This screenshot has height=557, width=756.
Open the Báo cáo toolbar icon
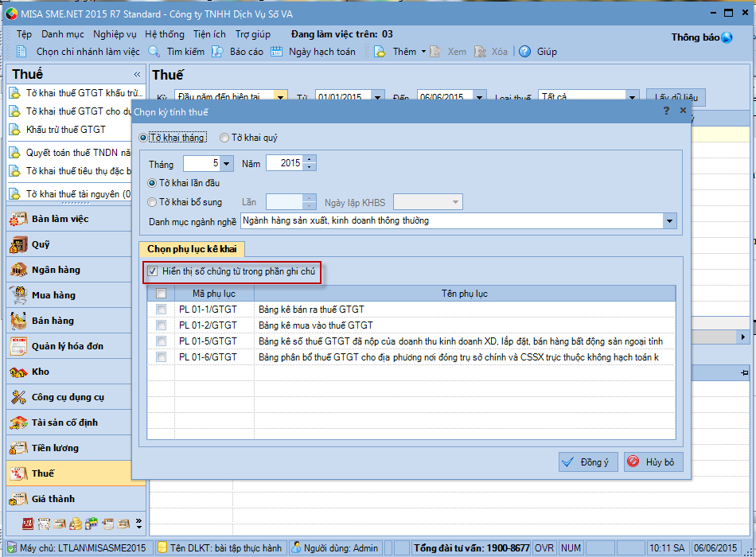point(218,52)
